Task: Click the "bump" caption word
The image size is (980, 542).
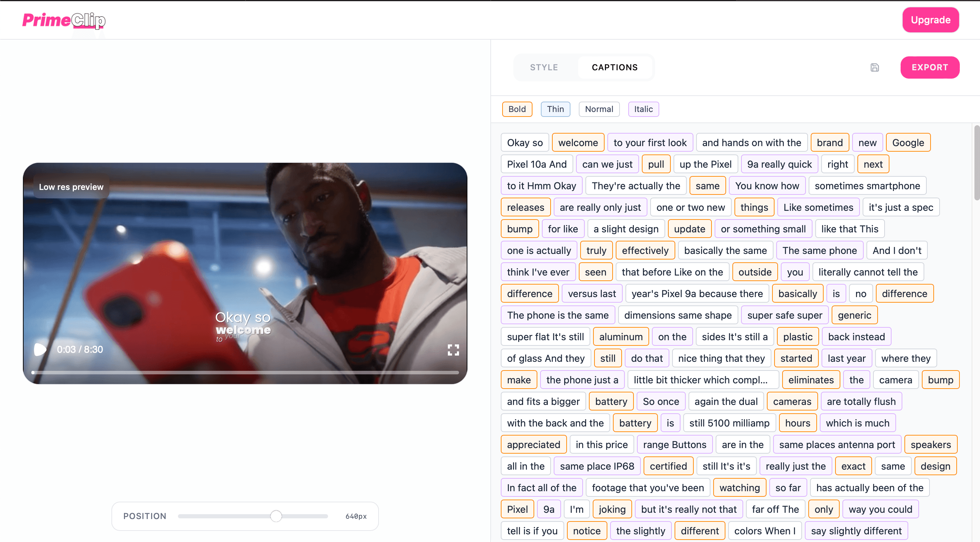Action: [520, 229]
